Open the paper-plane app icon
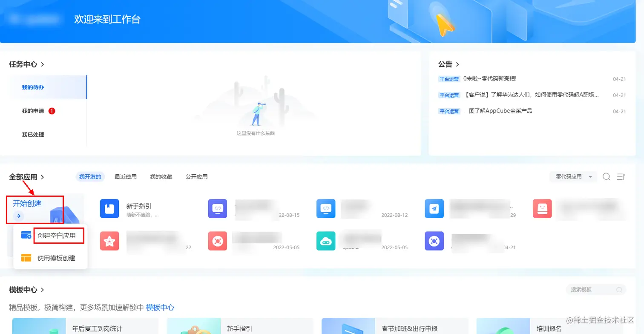The width and height of the screenshot is (644, 334). (434, 209)
